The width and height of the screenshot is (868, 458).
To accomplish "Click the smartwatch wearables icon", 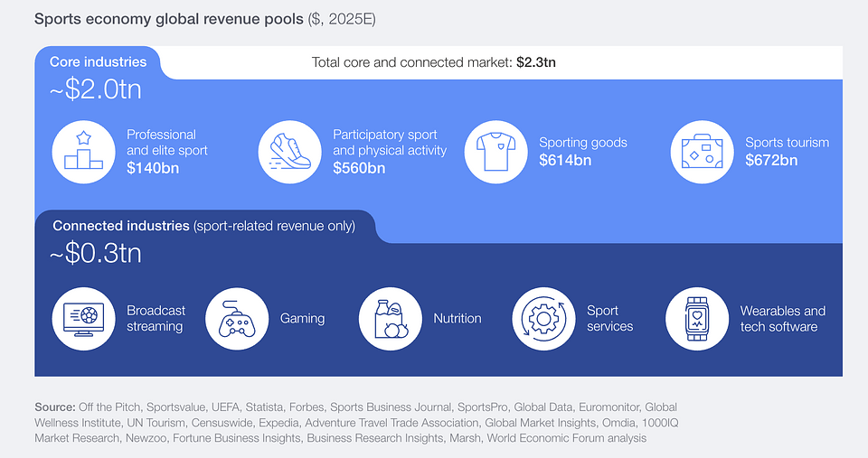I will pos(697,319).
